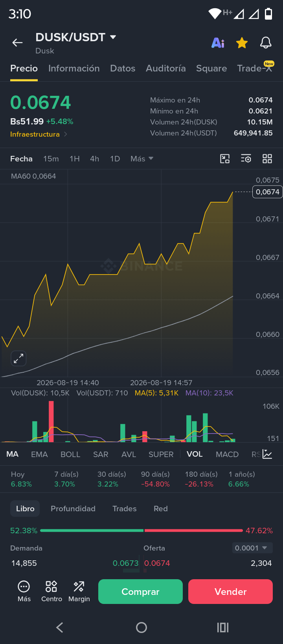The height and width of the screenshot is (644, 283).
Task: Select the 15m chart interval
Action: (51, 159)
